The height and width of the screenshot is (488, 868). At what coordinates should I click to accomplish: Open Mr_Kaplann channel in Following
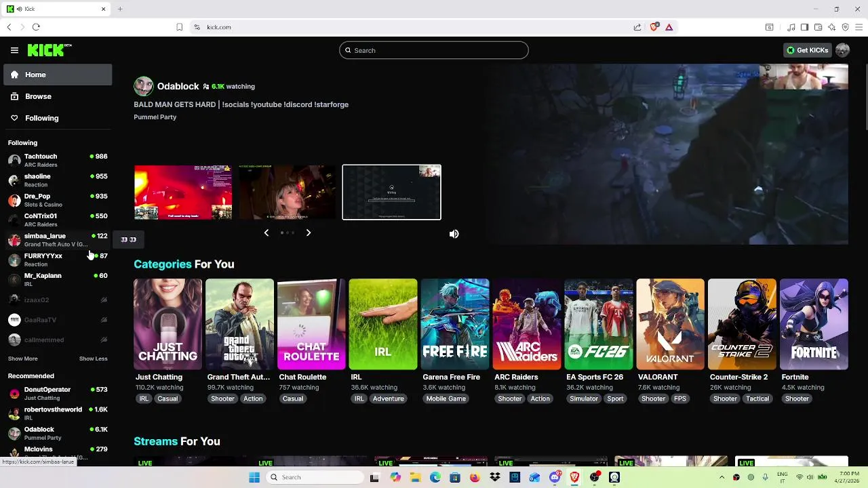(x=58, y=279)
